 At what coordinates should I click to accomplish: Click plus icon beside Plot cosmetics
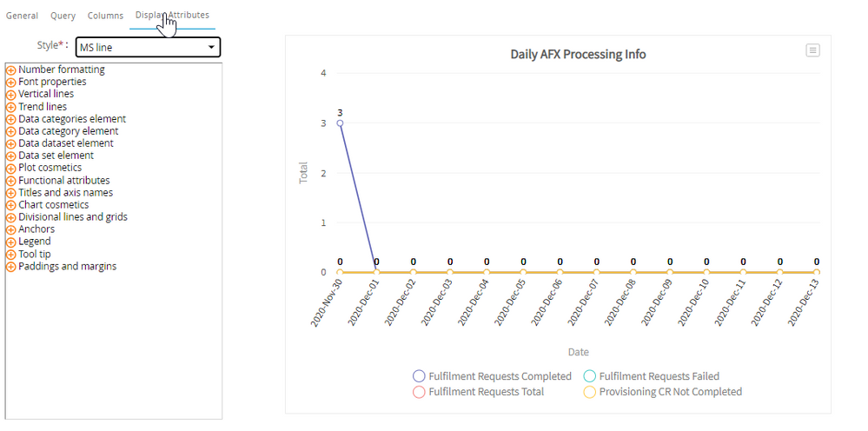(11, 168)
